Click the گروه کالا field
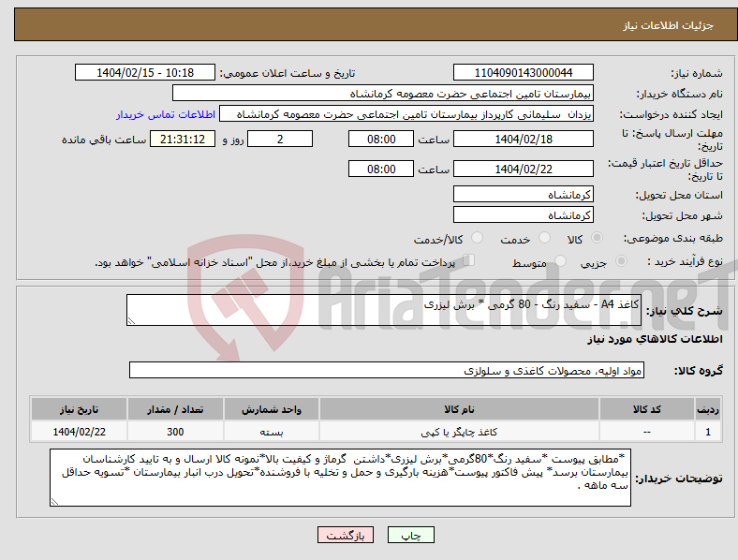The height and width of the screenshot is (560, 738). tap(387, 370)
